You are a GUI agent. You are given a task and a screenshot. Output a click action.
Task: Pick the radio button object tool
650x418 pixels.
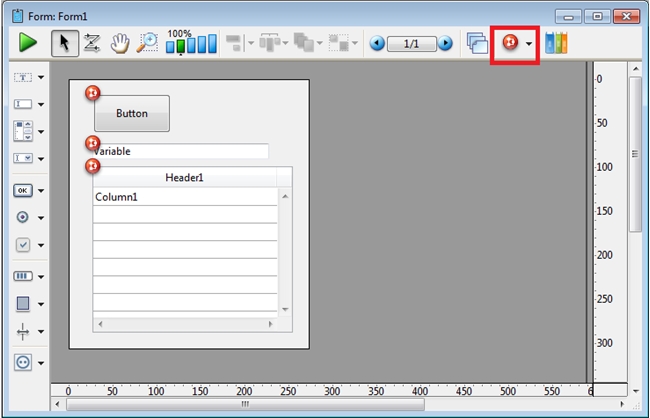22,217
